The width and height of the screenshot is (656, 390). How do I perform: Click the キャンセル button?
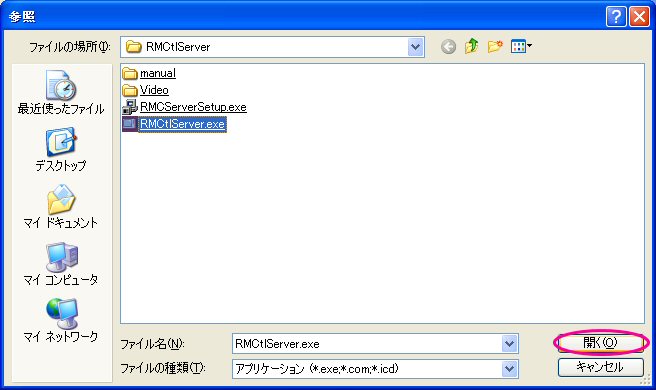coord(600,367)
